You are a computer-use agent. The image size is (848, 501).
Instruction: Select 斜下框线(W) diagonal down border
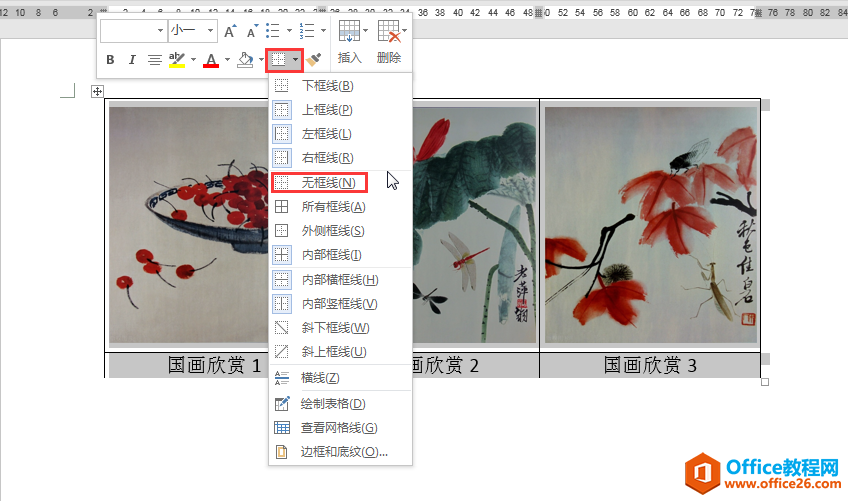coord(340,328)
